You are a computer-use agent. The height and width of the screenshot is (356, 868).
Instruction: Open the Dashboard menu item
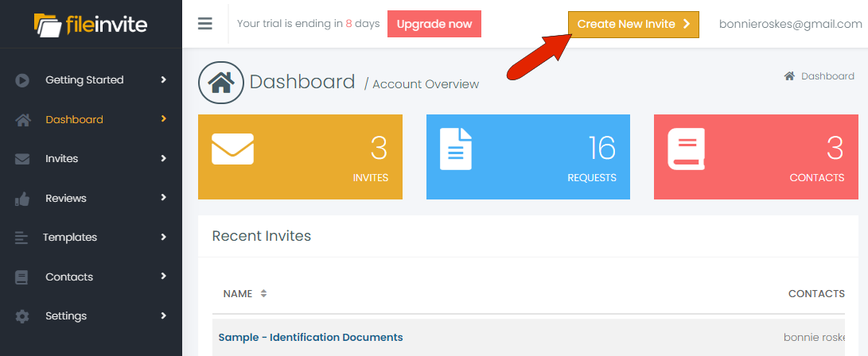coord(74,120)
